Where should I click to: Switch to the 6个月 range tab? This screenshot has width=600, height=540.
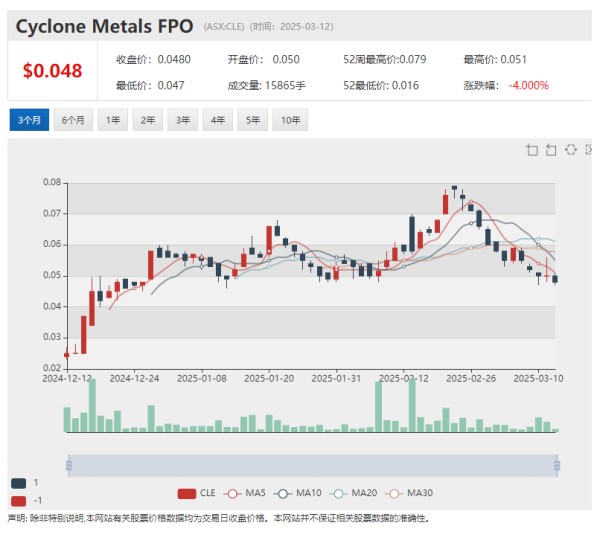coord(73,120)
